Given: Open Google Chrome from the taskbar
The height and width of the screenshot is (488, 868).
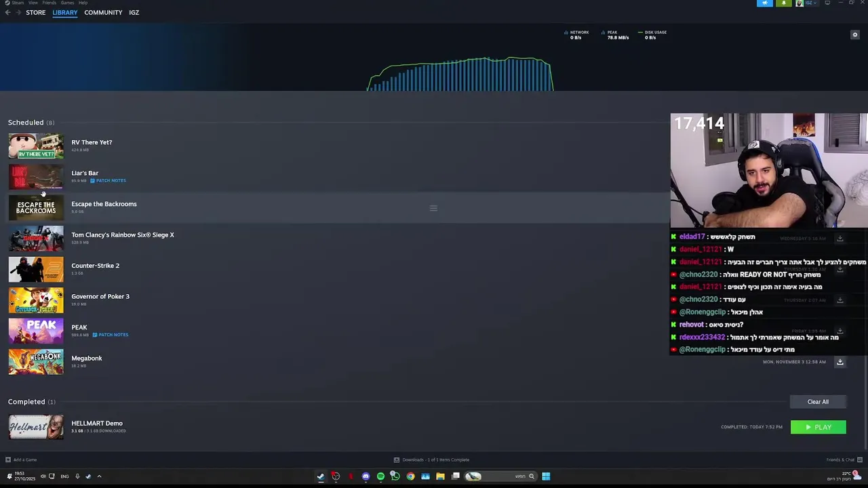Looking at the screenshot, I should (410, 476).
